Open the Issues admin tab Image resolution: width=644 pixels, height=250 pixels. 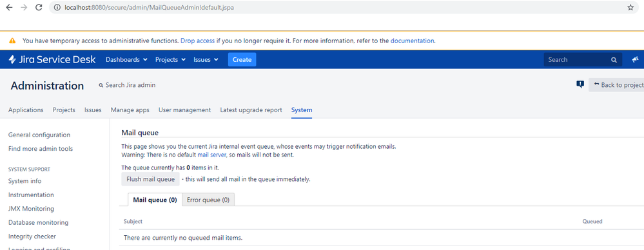(93, 110)
